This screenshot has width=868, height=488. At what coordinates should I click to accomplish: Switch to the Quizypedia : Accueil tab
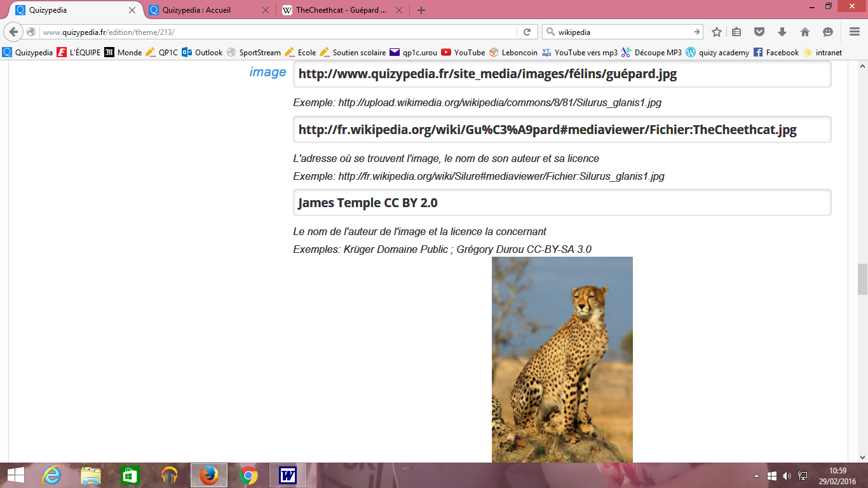pyautogui.click(x=203, y=10)
